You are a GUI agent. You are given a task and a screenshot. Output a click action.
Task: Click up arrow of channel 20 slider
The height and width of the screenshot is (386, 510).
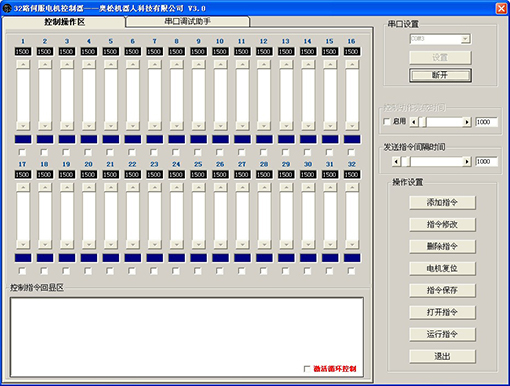89,187
